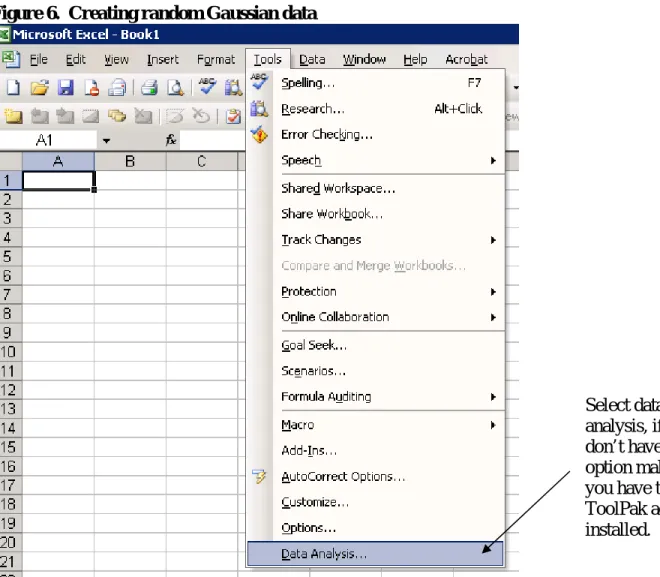Open the Help menu
Viewport: 660px width, 577px height.
click(x=415, y=60)
